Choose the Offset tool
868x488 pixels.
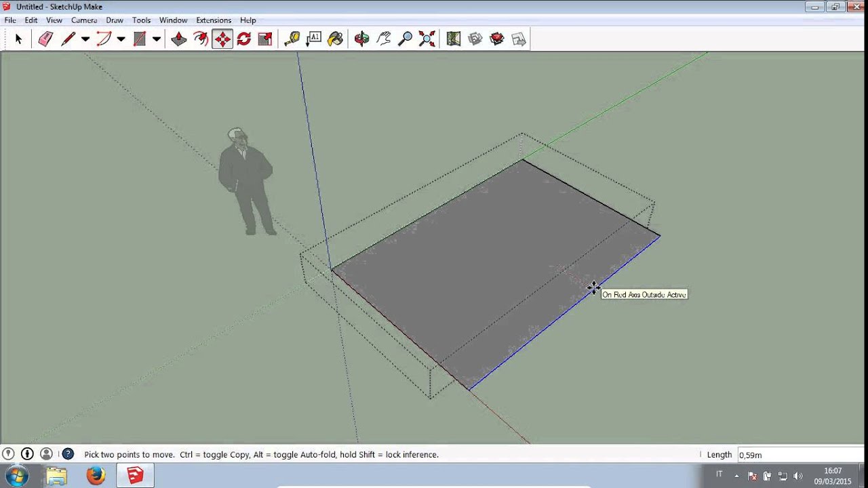pos(201,39)
